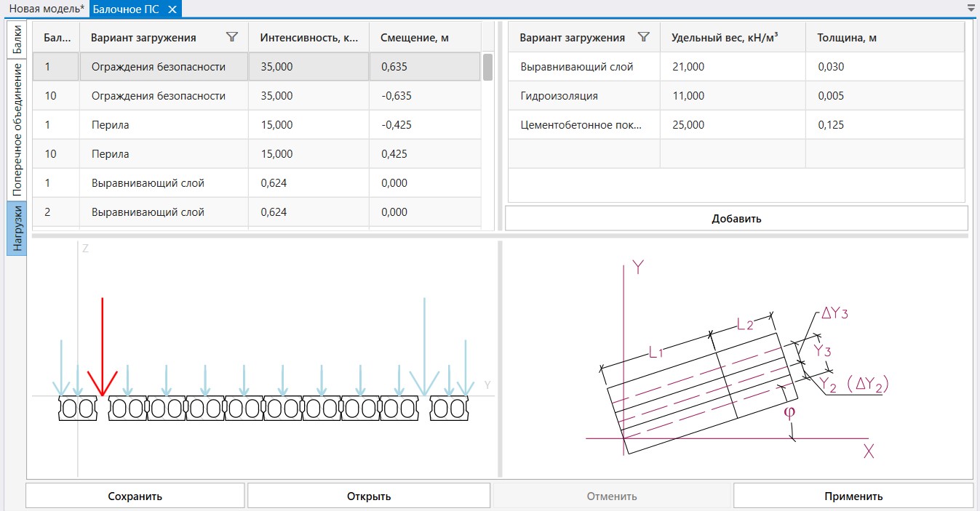
Task: Switch to the Балки side tab
Action: click(17, 40)
